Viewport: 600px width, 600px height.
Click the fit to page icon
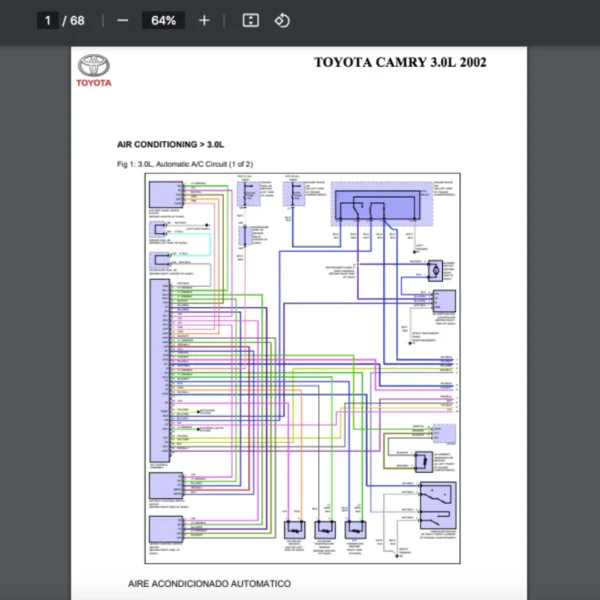pos(251,20)
